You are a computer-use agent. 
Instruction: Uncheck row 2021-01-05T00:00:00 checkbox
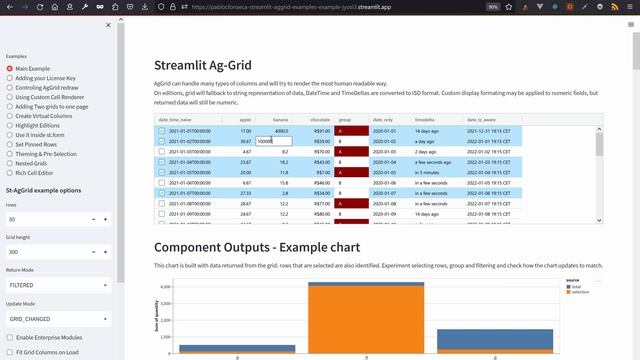click(x=162, y=172)
